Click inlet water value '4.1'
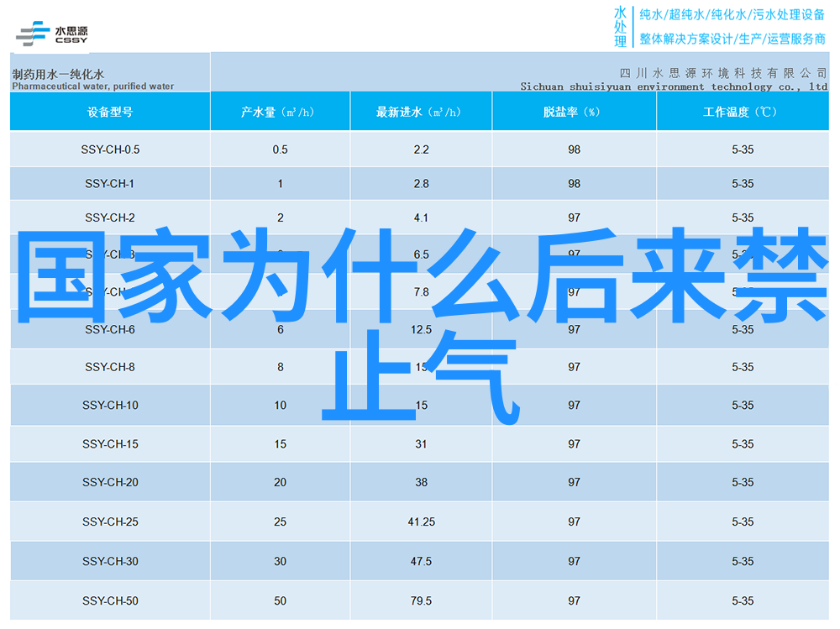Image resolution: width=840 pixels, height=629 pixels. (421, 218)
